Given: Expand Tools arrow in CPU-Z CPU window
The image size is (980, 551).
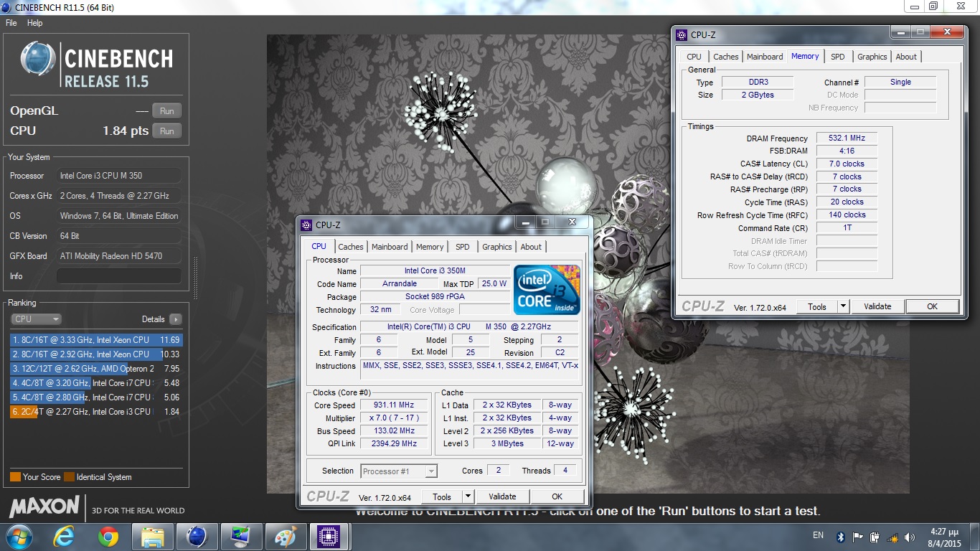Looking at the screenshot, I should click(468, 496).
